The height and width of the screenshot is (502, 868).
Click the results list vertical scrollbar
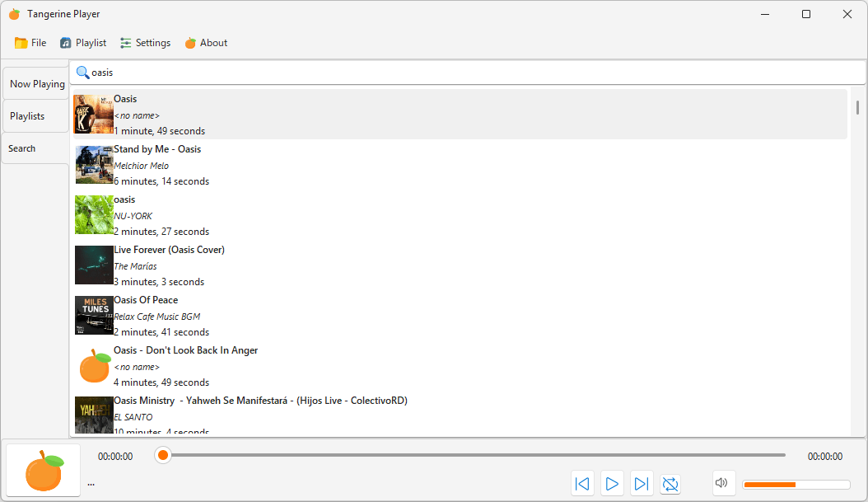(x=857, y=260)
